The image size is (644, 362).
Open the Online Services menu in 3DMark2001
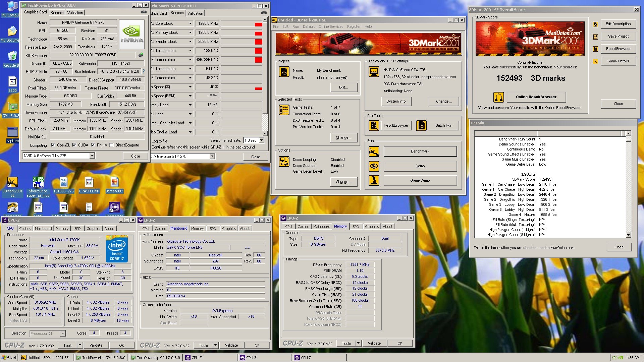[x=331, y=26]
